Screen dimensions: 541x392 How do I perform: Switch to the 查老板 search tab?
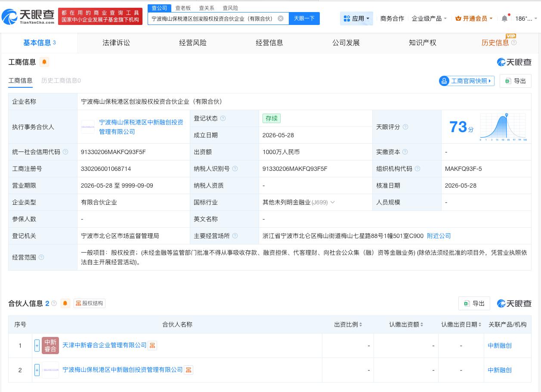[183, 8]
